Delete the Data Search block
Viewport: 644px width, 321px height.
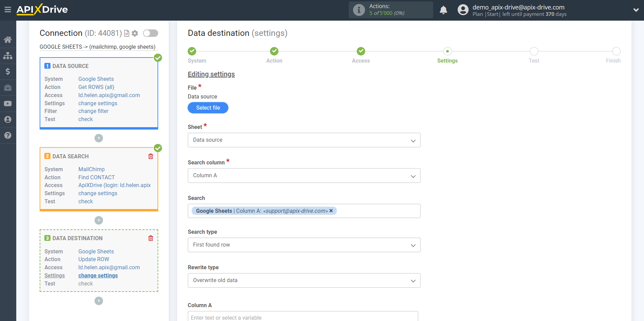tap(151, 156)
